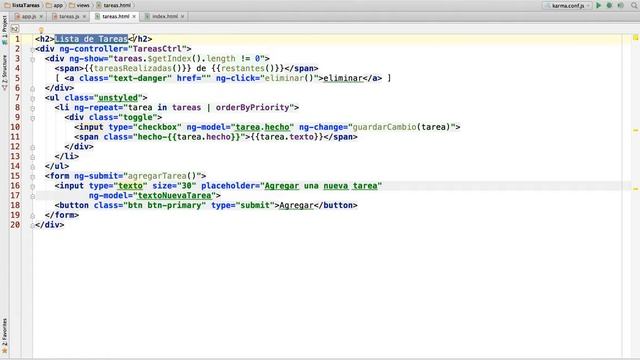Jump to warning stripe marker near line 16
640x360 pixels.
[636, 189]
